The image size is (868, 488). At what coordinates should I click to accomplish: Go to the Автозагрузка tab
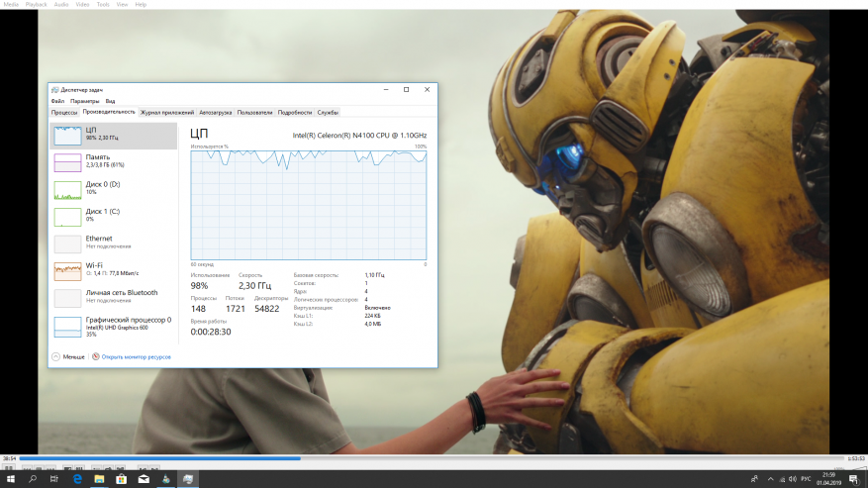pos(216,113)
